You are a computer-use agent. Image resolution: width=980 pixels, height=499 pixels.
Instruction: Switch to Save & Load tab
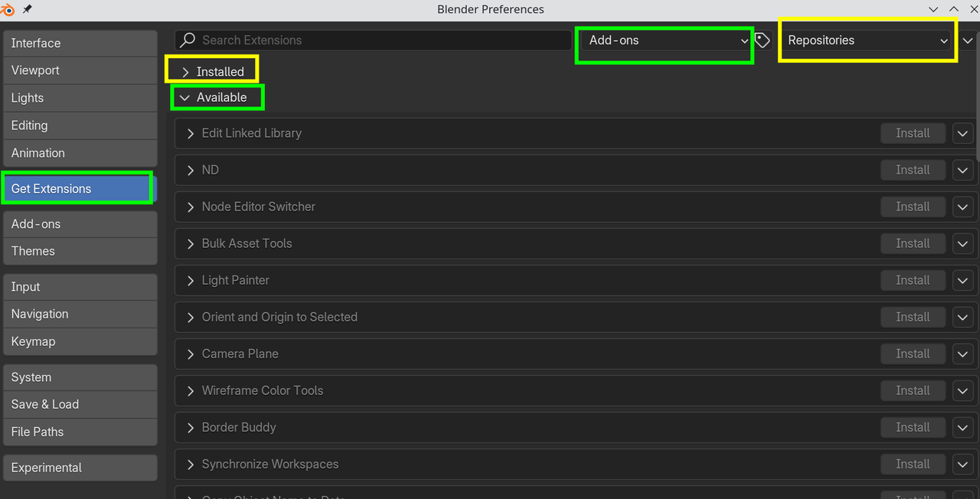click(80, 404)
